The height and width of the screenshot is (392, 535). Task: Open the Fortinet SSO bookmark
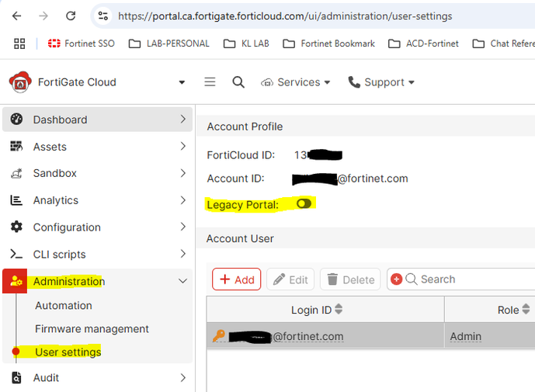tap(82, 43)
